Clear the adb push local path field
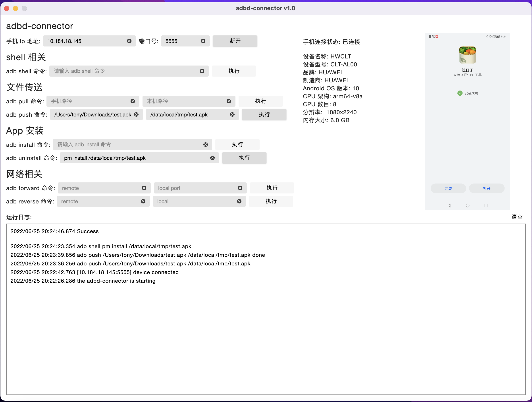This screenshot has width=532, height=402. click(x=136, y=114)
